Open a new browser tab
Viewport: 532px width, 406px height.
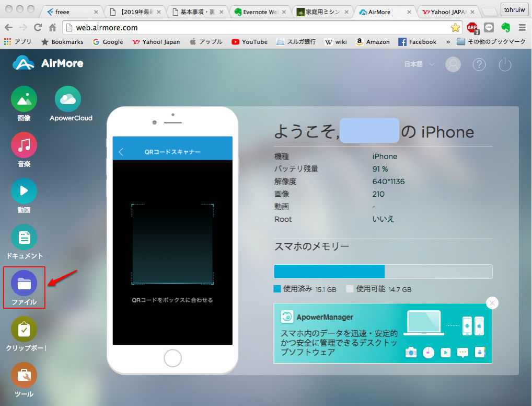(489, 13)
